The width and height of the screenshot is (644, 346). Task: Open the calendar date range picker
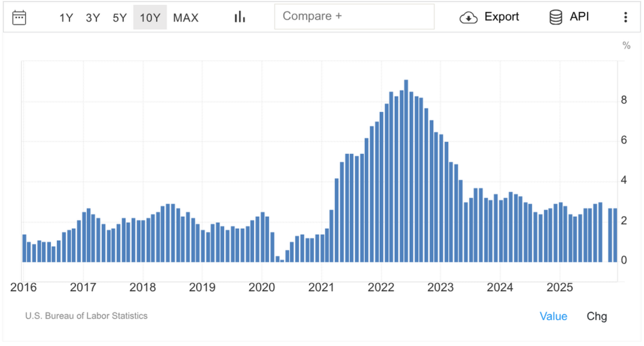19,17
